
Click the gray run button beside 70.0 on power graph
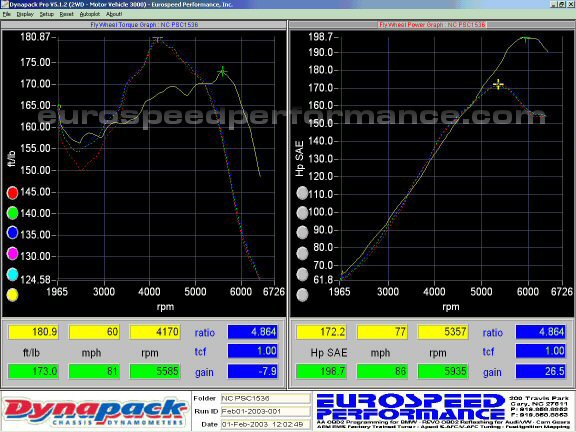(x=302, y=274)
